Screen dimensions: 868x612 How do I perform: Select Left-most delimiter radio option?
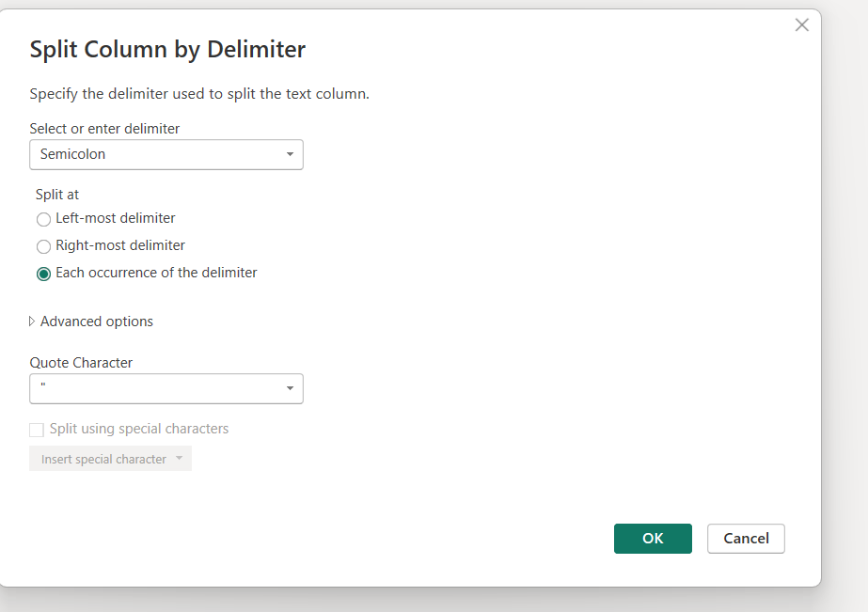point(43,219)
